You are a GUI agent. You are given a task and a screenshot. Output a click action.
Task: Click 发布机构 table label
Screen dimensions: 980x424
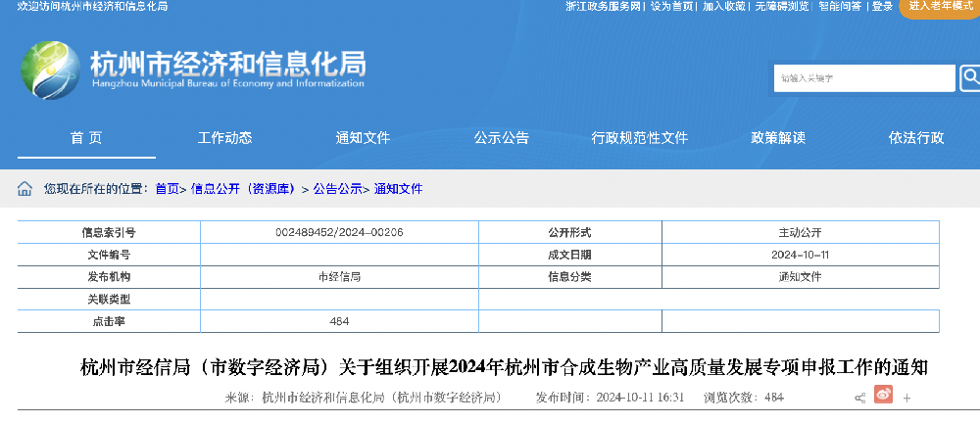tap(109, 277)
